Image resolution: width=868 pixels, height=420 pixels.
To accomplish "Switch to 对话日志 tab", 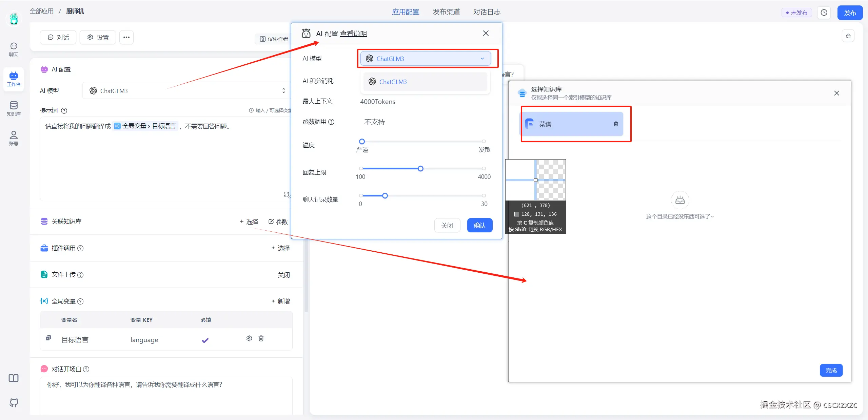I will click(487, 12).
